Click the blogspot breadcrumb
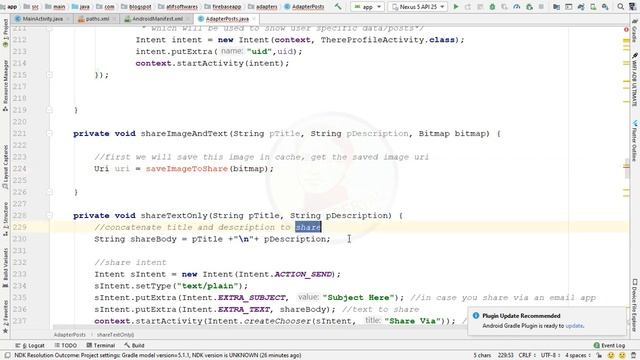This screenshot has height=360, width=640. (136, 7)
